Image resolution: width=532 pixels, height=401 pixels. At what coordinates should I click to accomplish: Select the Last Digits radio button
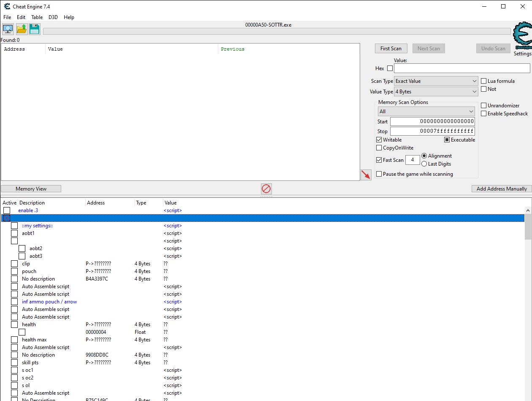424,164
